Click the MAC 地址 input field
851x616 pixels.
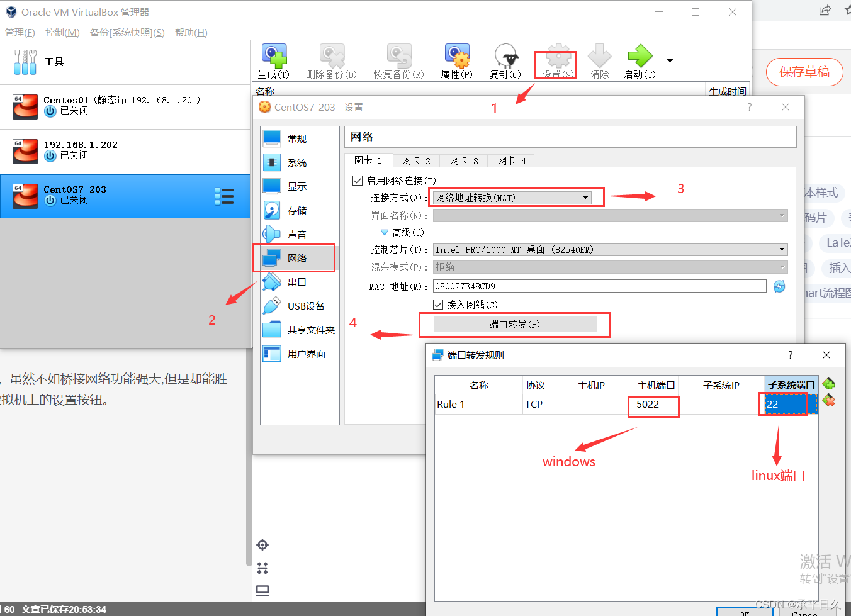600,286
